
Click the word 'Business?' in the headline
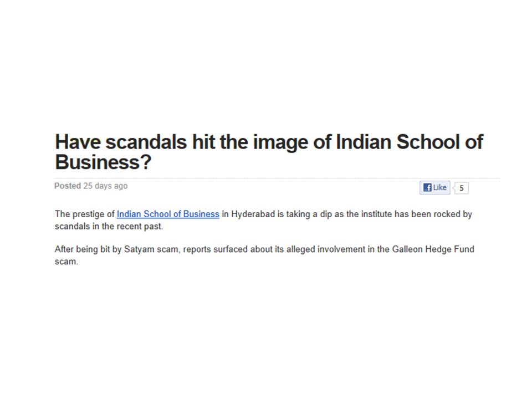[x=103, y=162]
